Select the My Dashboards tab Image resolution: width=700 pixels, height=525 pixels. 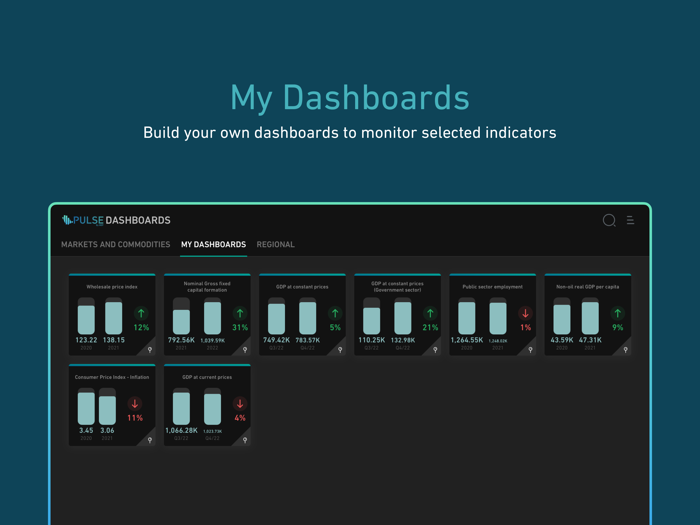click(213, 245)
